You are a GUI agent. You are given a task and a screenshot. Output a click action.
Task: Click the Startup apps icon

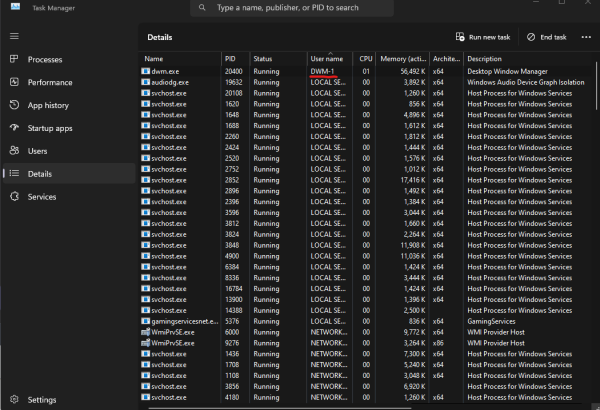click(x=14, y=128)
